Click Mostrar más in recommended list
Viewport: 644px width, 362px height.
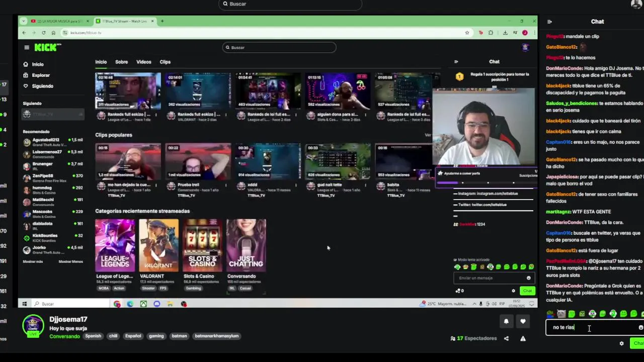click(33, 261)
